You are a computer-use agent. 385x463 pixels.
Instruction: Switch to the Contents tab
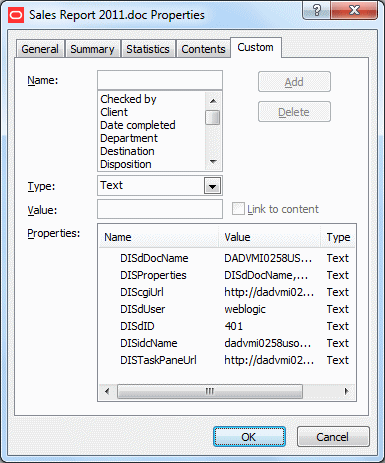[x=203, y=49]
